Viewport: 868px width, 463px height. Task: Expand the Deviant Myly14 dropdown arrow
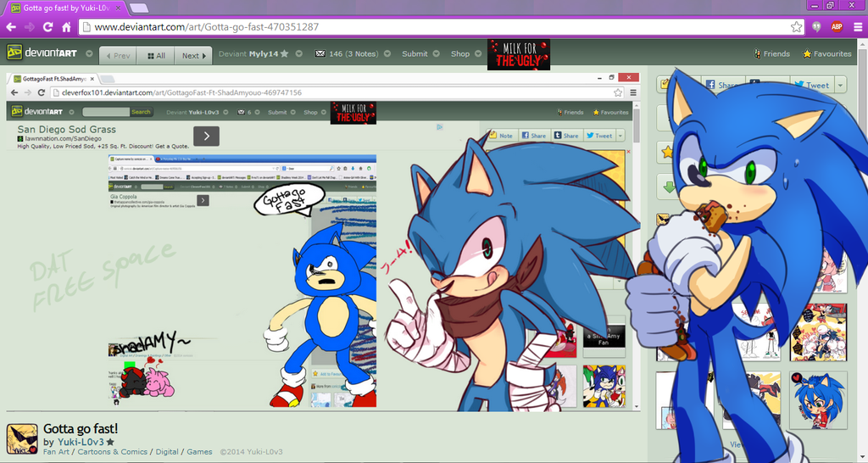[299, 53]
